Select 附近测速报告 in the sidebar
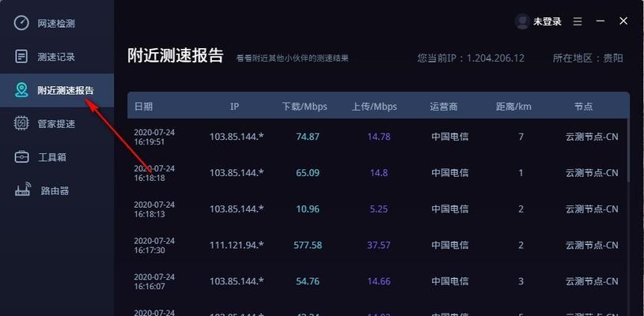The image size is (644, 316). (57, 90)
